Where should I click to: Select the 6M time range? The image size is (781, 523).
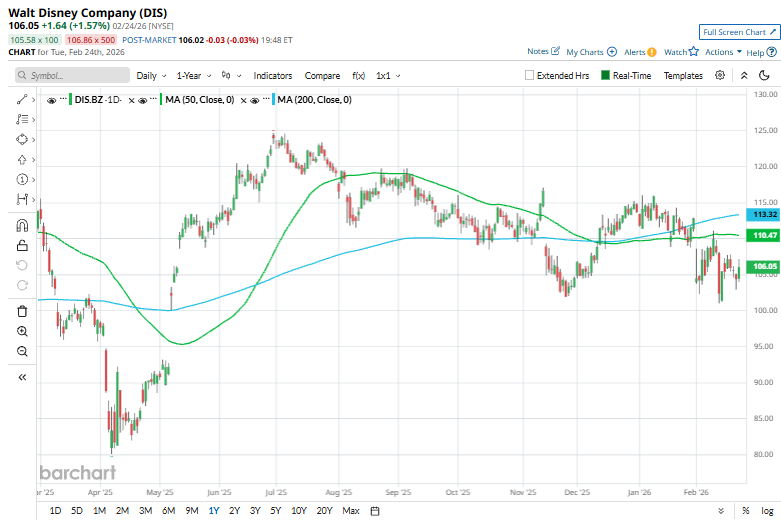169,511
